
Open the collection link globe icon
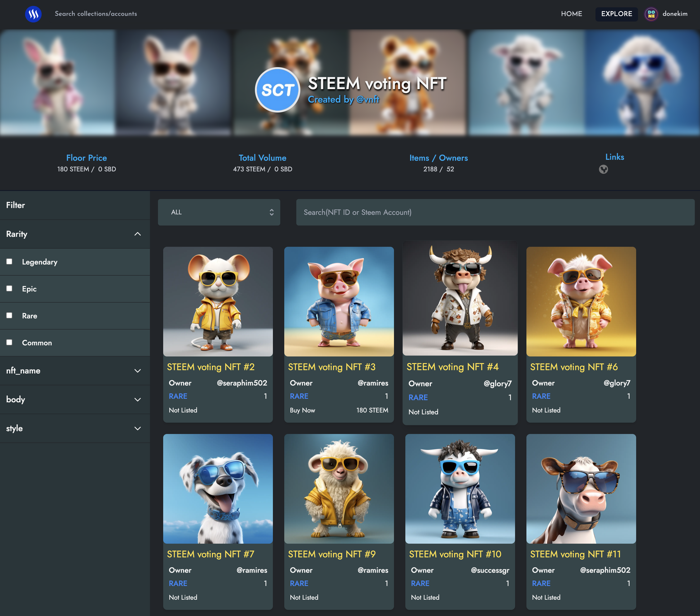[x=603, y=169]
